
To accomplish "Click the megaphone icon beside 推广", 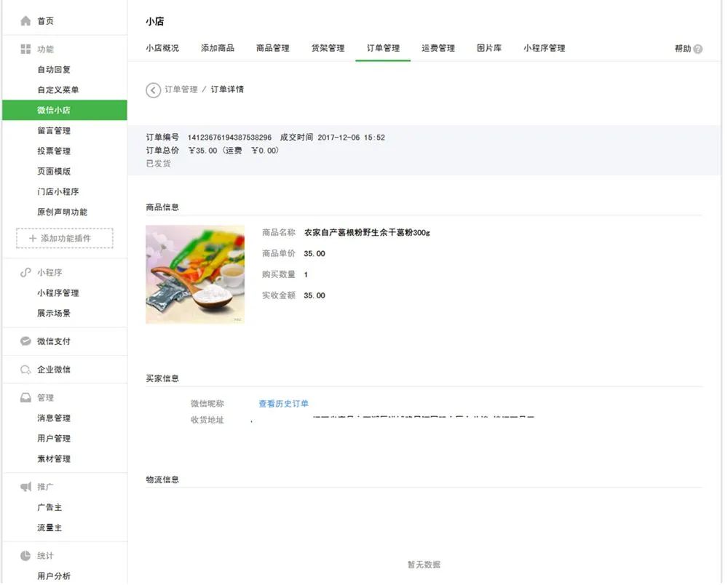I will click(25, 487).
